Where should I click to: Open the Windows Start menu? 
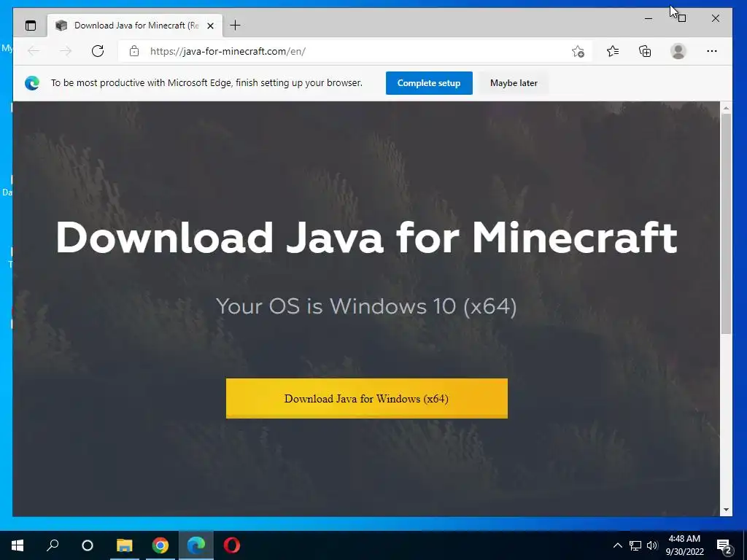[18, 545]
